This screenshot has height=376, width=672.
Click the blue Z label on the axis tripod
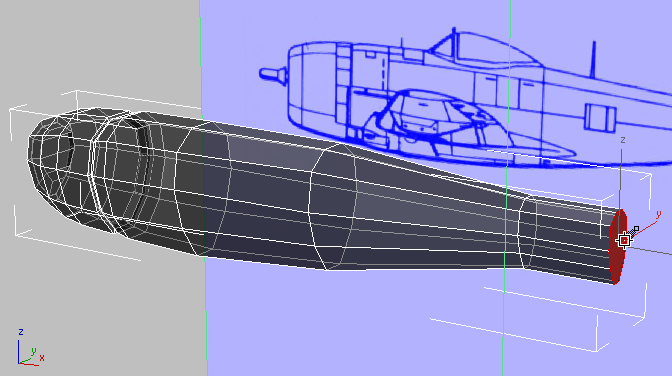coord(21,332)
